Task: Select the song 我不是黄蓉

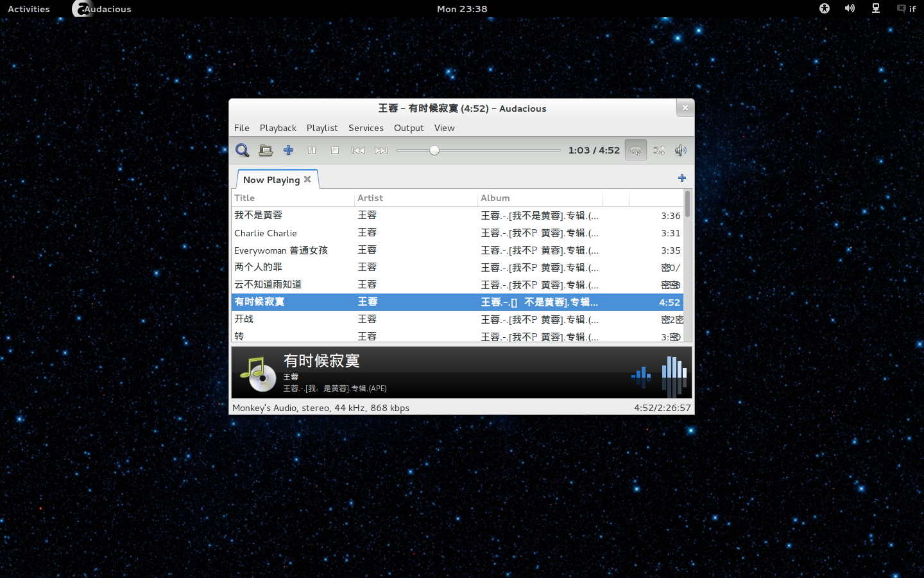Action: click(258, 215)
